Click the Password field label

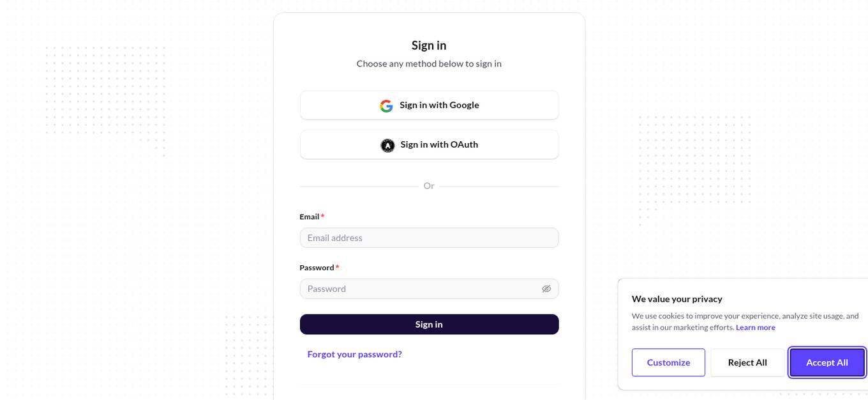tap(317, 267)
